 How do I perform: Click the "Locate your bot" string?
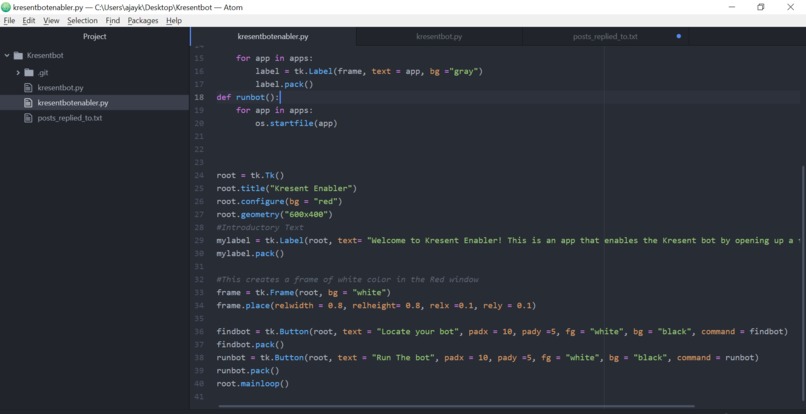(418, 332)
